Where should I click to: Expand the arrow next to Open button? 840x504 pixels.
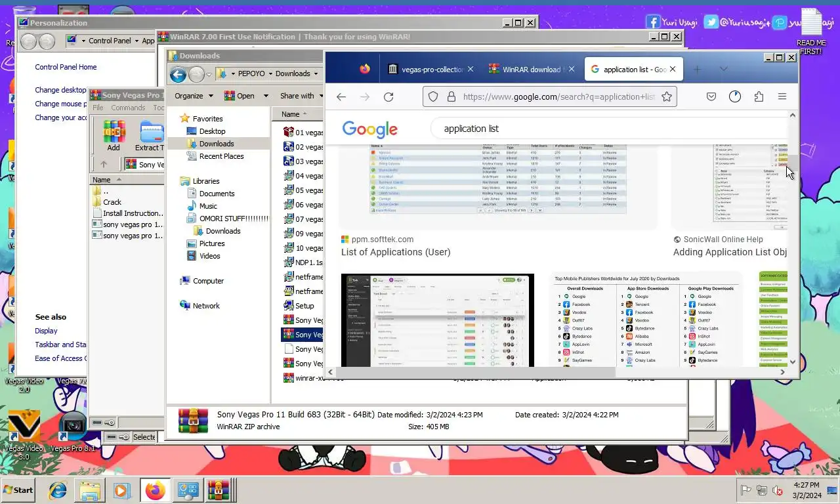pyautogui.click(x=265, y=96)
